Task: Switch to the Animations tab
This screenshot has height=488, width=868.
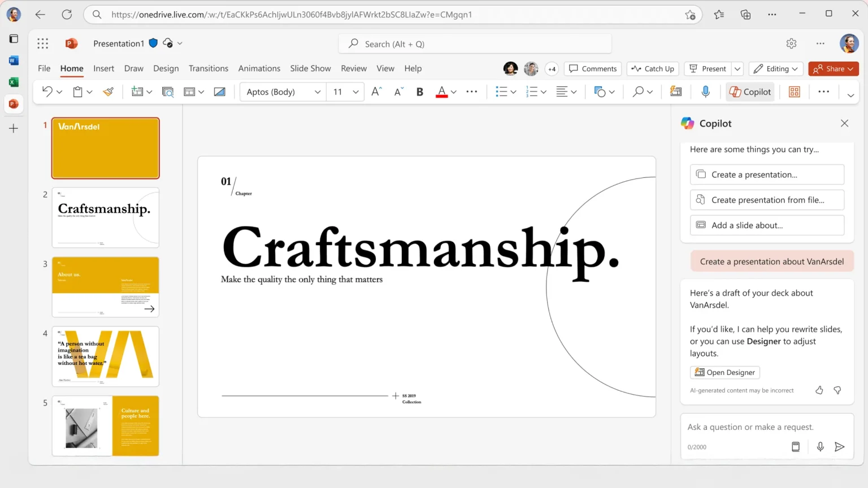Action: (259, 68)
